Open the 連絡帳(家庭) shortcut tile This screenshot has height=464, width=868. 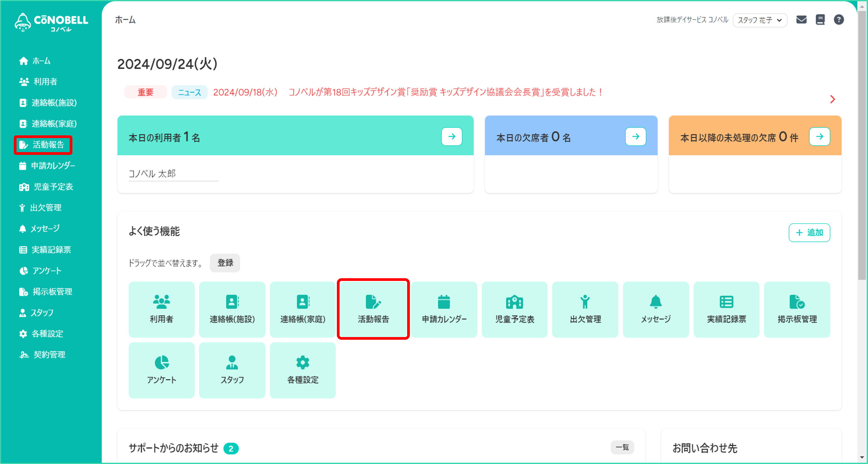303,309
